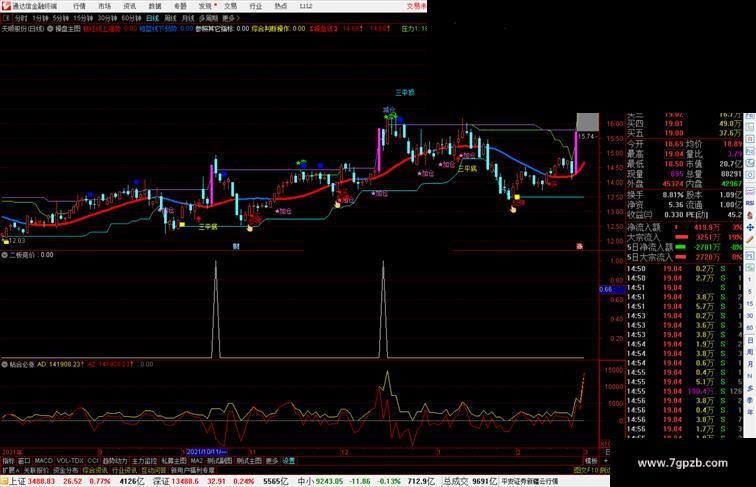Click round icon beside 二板竞价 indicator
Viewport: 756px width, 487px height.
[x=4, y=255]
